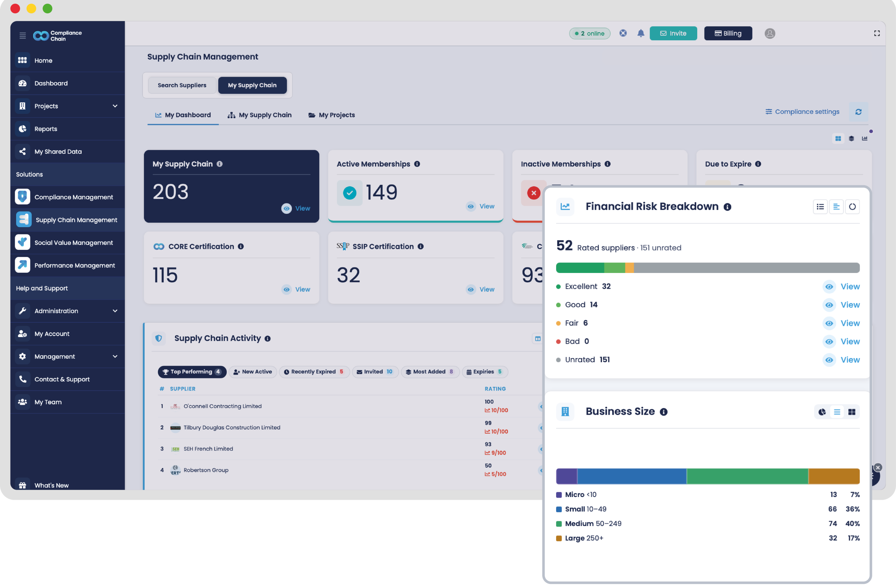
Task: Select the Recently Expired activity tab
Action: pyautogui.click(x=314, y=372)
